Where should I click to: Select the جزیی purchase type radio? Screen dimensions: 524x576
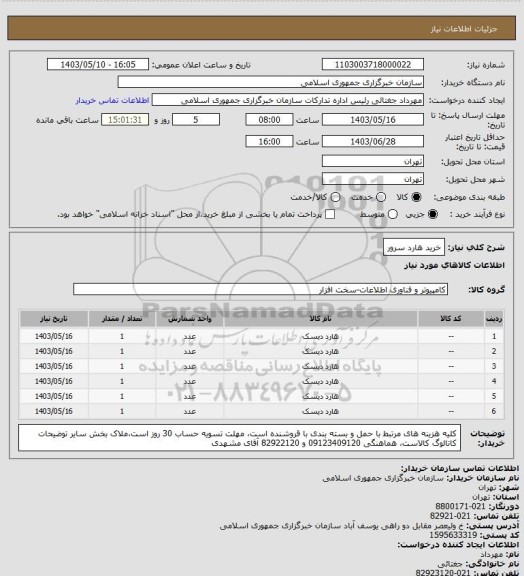pyautogui.click(x=433, y=214)
